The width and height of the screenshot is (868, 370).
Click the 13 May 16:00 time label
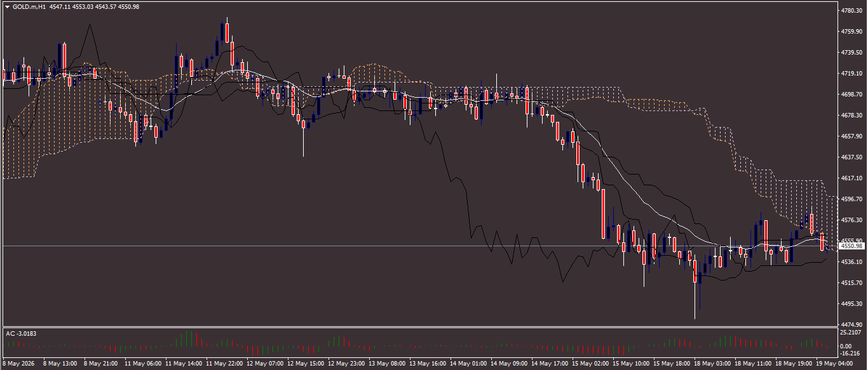(428, 364)
